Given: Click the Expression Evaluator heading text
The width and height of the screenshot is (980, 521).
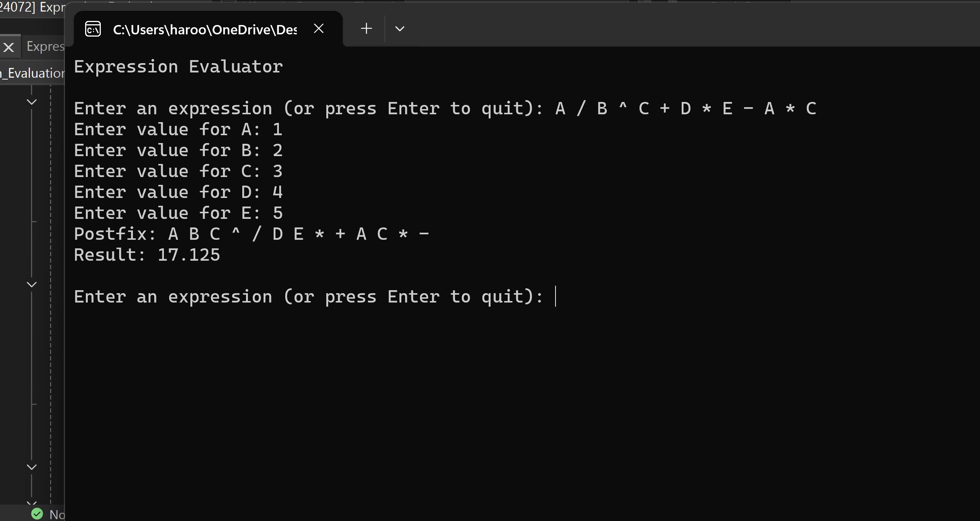Looking at the screenshot, I should coord(178,66).
